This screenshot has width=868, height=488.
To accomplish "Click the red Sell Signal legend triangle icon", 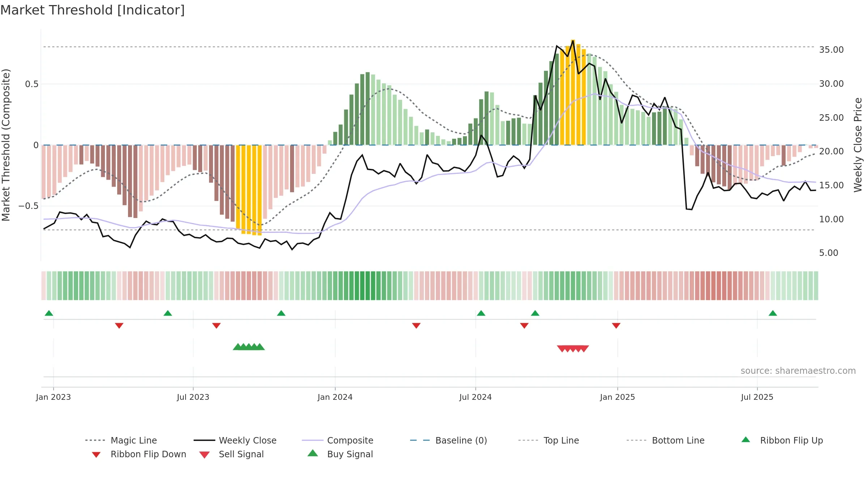I will [204, 455].
